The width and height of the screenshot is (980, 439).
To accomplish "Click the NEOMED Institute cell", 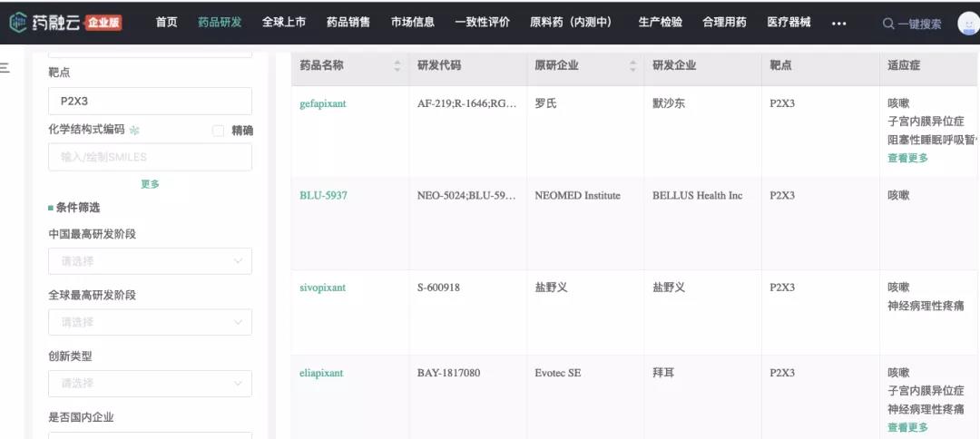I will (577, 195).
